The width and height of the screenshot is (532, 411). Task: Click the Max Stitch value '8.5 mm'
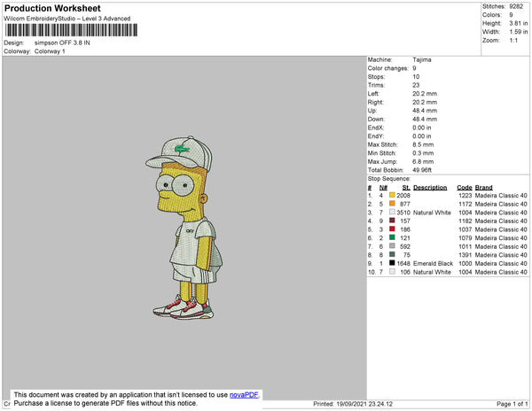click(x=423, y=144)
